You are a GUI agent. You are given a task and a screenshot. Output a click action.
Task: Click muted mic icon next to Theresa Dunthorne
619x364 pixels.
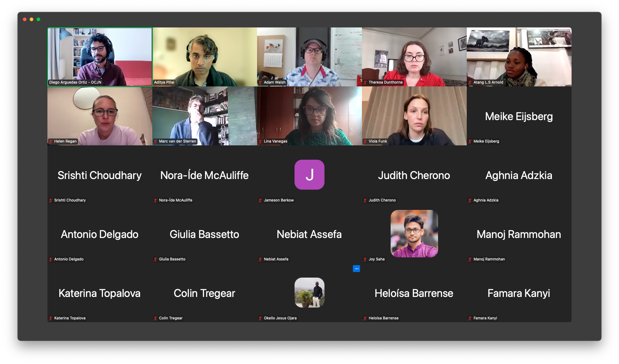[365, 82]
